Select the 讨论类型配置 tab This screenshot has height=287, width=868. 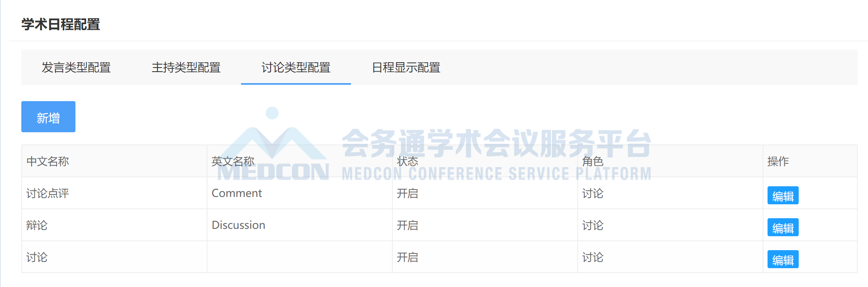coord(296,68)
